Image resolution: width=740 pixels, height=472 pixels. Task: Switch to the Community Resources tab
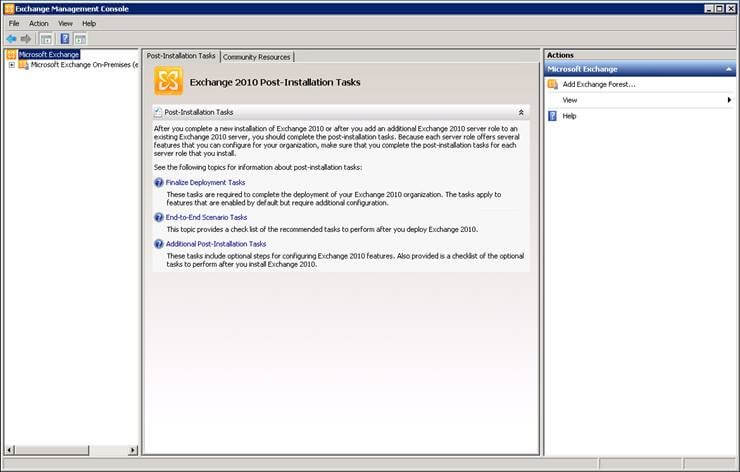(257, 57)
